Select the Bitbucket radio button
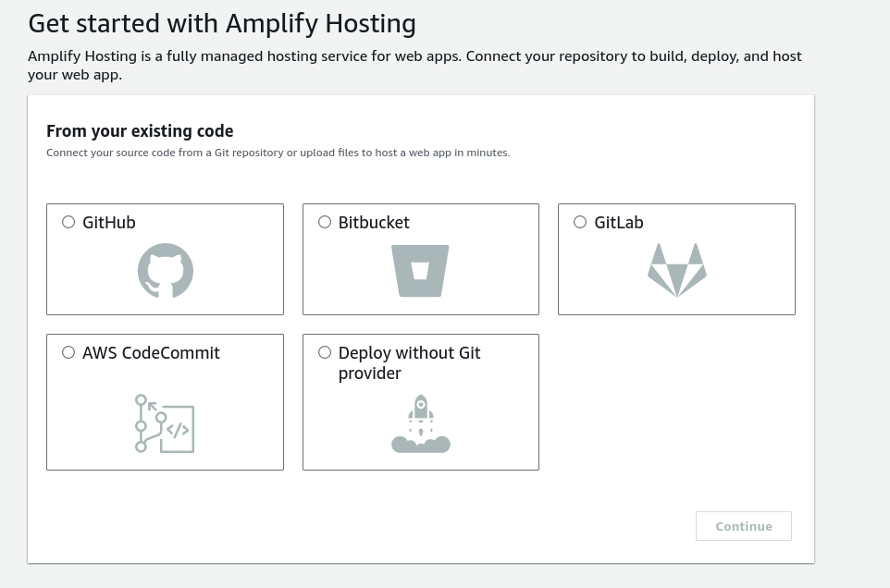The image size is (890, 588). 325,222
